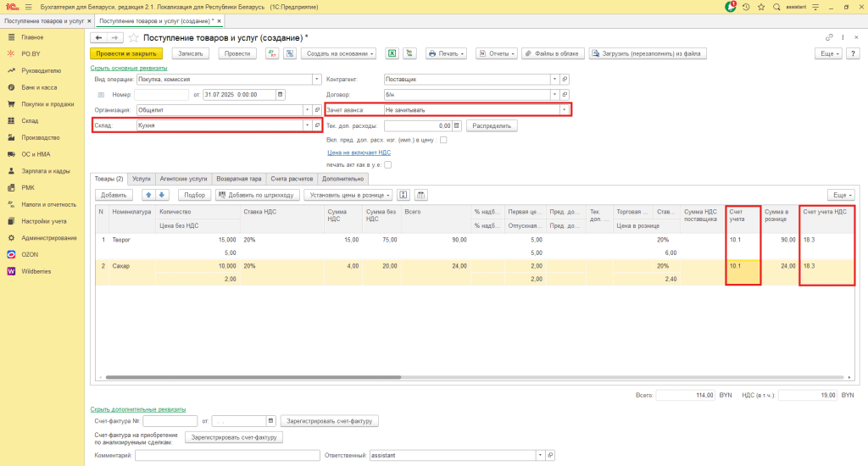This screenshot has height=466, width=868.
Task: Expand Вид операции dropdown
Action: tap(317, 79)
